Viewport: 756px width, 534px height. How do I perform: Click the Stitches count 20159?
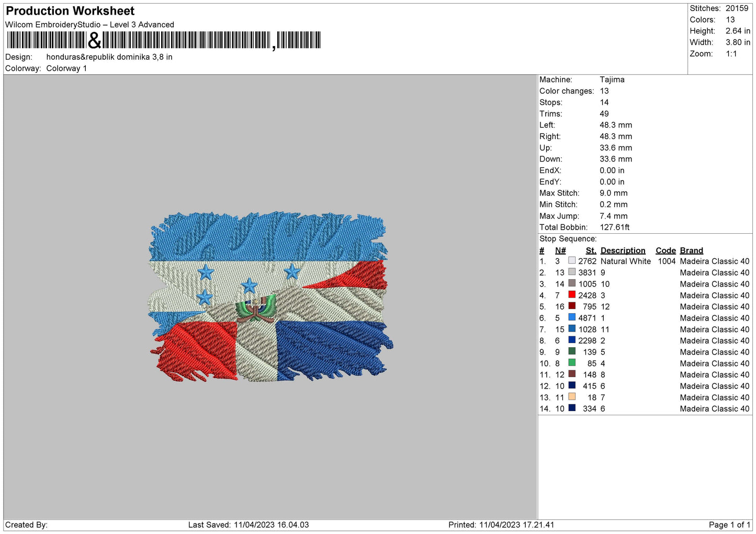737,8
